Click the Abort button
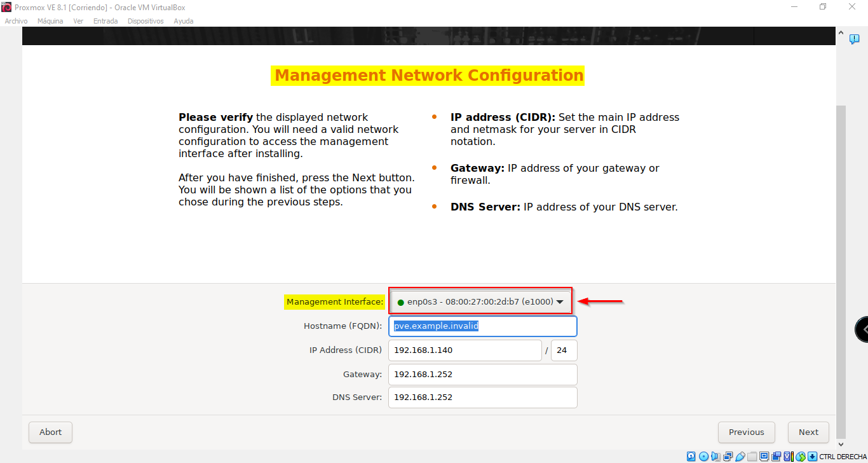 click(x=50, y=432)
